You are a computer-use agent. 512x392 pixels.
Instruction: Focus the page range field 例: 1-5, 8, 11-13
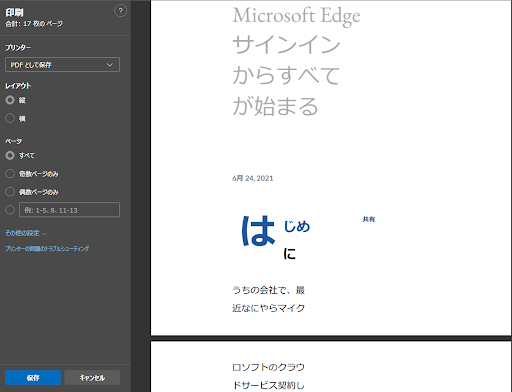pos(69,210)
